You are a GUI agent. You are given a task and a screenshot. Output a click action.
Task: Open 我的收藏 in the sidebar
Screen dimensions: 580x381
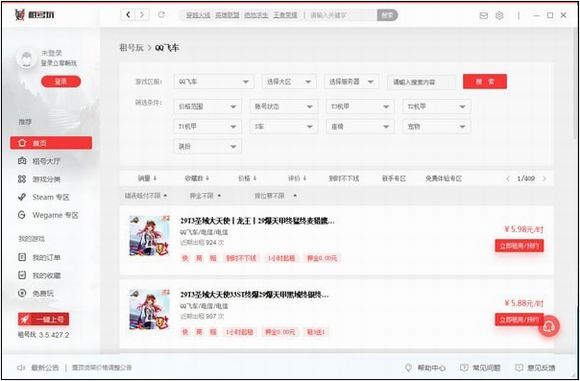[x=40, y=275]
